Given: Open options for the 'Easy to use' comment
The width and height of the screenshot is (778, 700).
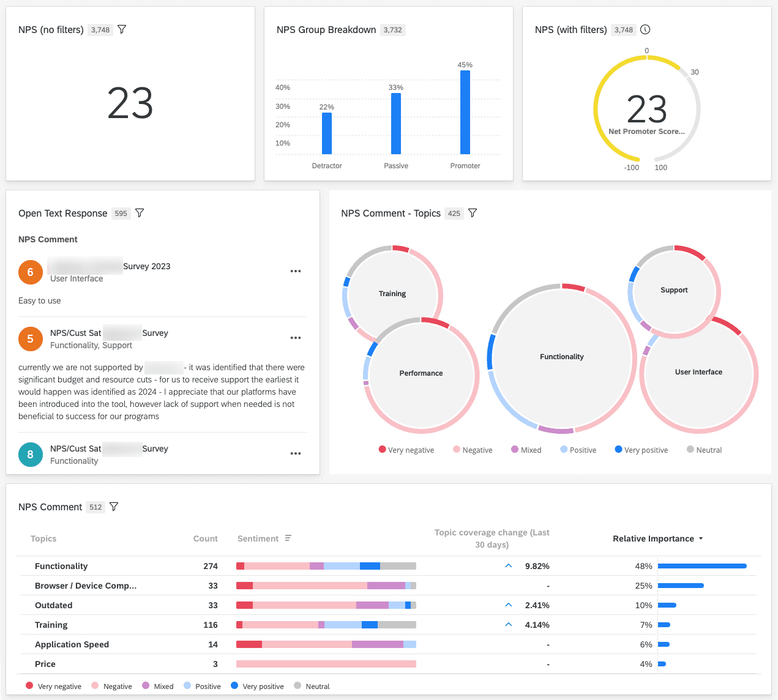Looking at the screenshot, I should (x=296, y=271).
